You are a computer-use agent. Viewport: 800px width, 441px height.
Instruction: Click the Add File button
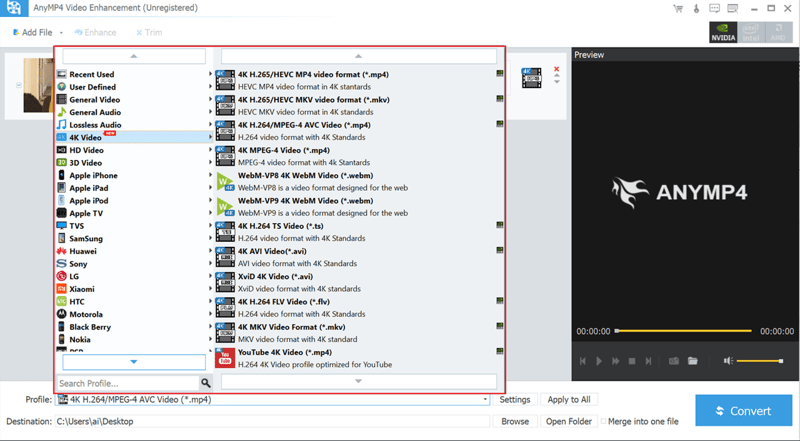[32, 32]
